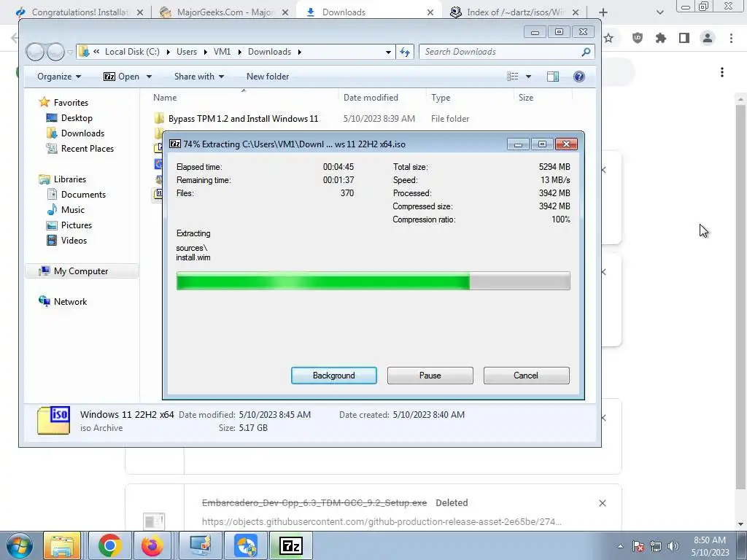Image resolution: width=747 pixels, height=560 pixels.
Task: Sort by Type column header
Action: click(441, 98)
